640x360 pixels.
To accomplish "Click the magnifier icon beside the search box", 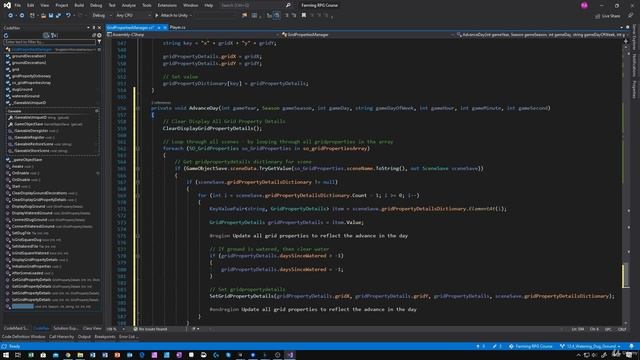I will click(288, 5).
